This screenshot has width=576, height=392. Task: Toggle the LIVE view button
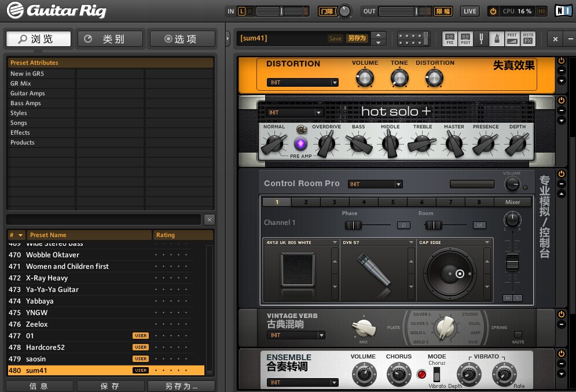click(470, 12)
